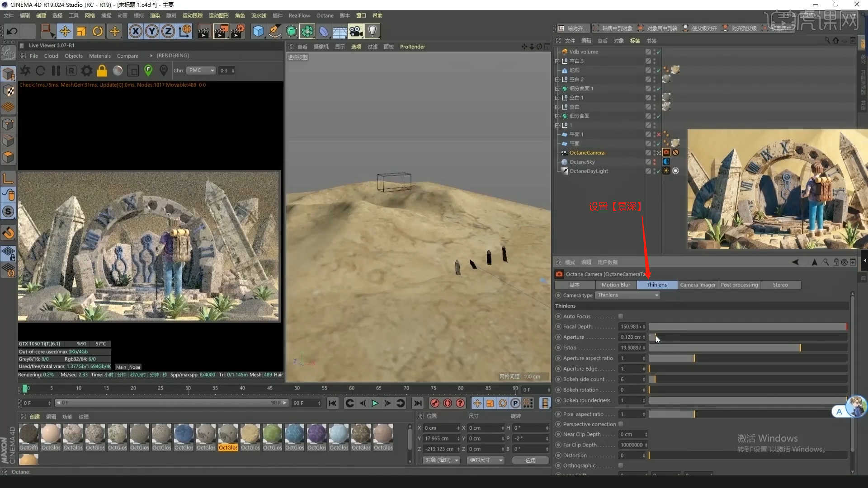
Task: Enable Perspective correction checkbox
Action: [621, 424]
